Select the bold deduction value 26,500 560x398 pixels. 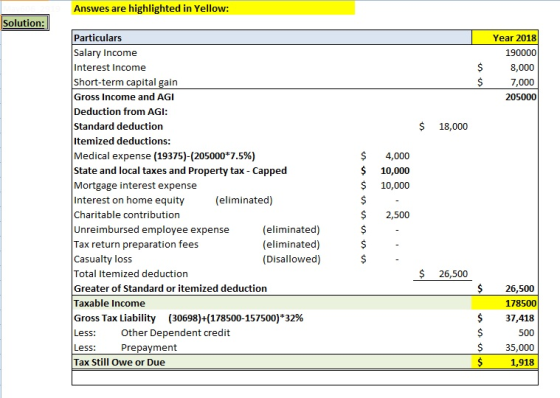coord(520,288)
